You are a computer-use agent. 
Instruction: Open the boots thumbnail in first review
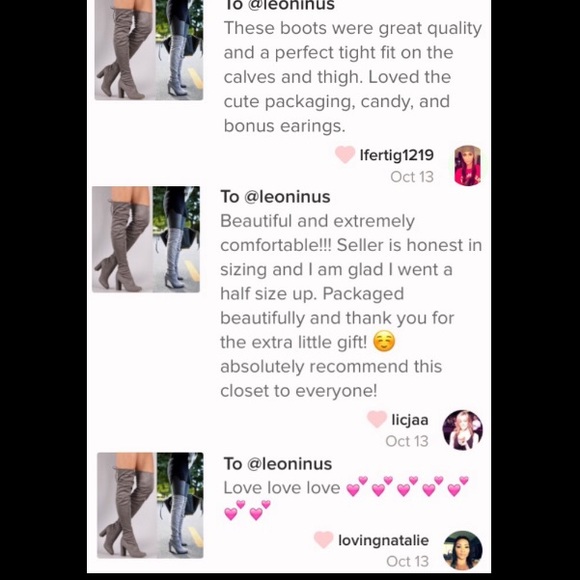149,50
